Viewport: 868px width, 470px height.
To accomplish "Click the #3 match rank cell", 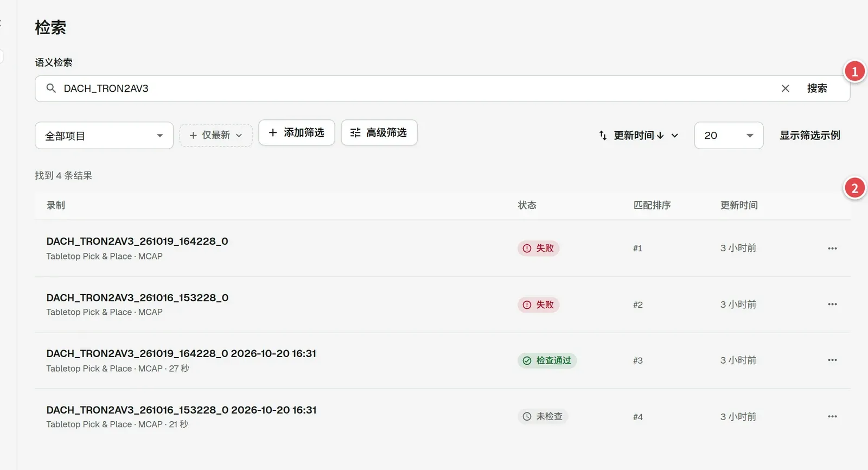I will click(x=638, y=360).
